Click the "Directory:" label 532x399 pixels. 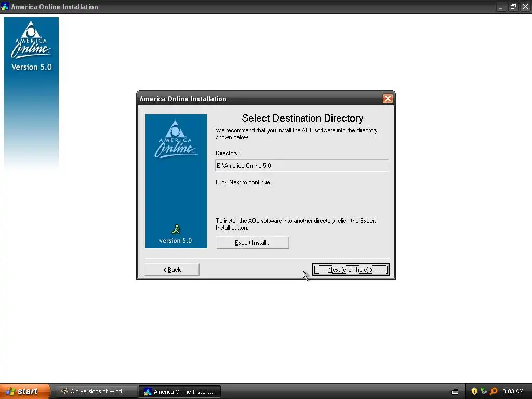pyautogui.click(x=228, y=153)
